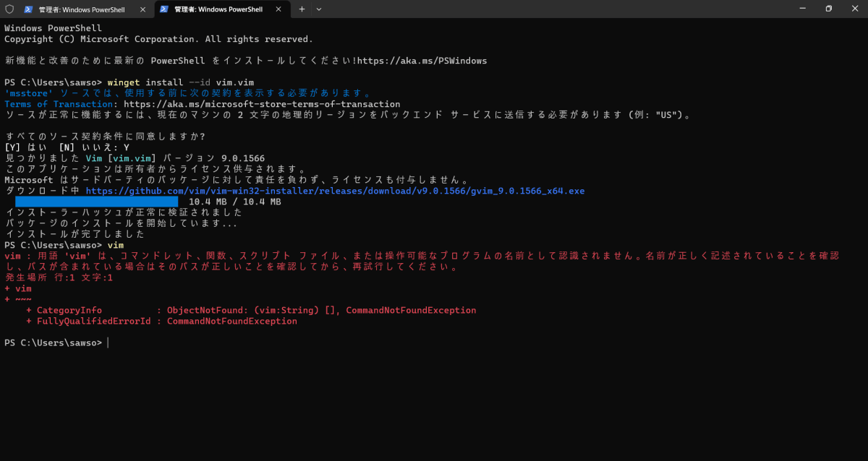Viewport: 868px width, 461px height.
Task: Click the last 'PS C:\Users\sawso>' prompt line
Action: click(54, 342)
